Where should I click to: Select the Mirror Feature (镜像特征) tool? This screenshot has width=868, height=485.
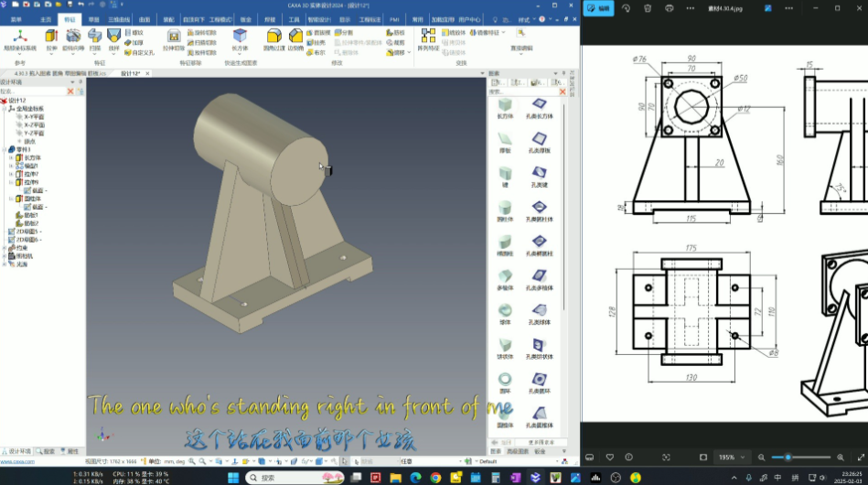coord(485,33)
